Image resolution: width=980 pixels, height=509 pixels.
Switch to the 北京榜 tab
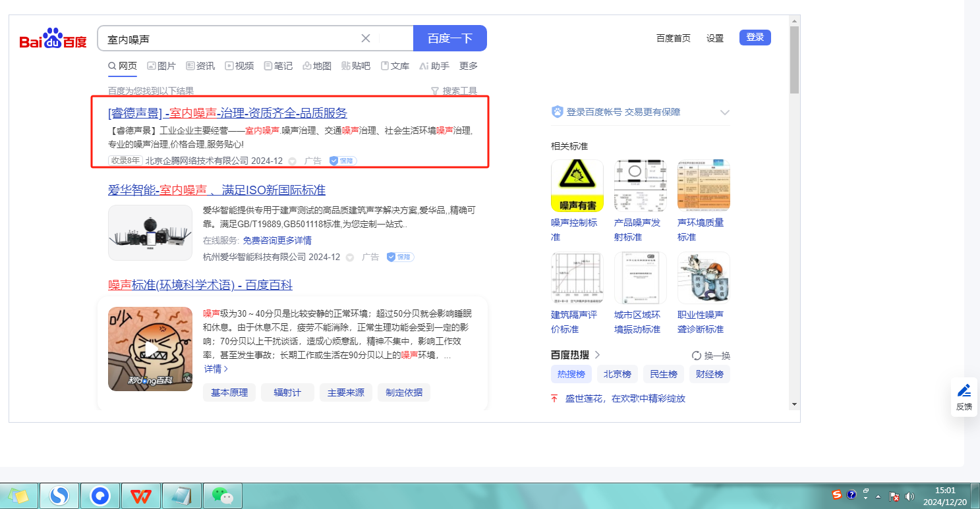[618, 374]
